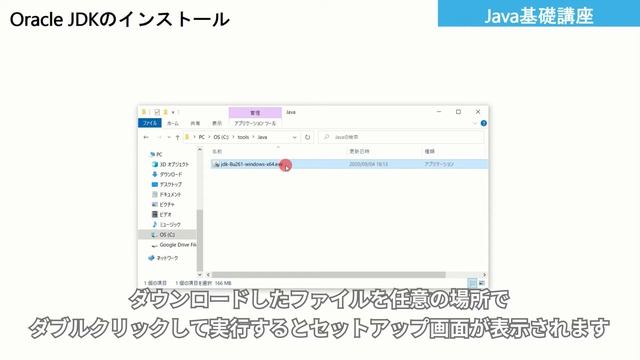The height and width of the screenshot is (360, 640).
Task: Select PC in the navigation pane
Action: click(x=156, y=154)
